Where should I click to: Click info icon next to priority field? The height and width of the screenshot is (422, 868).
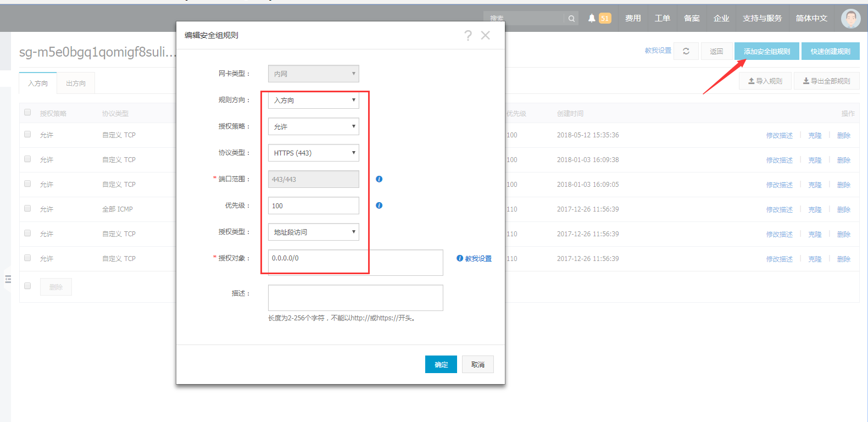pyautogui.click(x=379, y=206)
